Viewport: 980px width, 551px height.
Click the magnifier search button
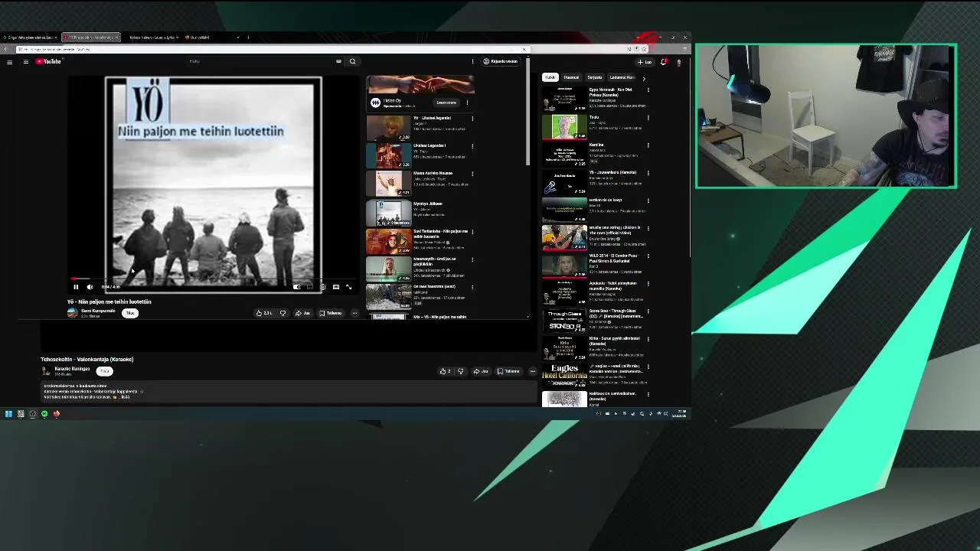pos(352,61)
